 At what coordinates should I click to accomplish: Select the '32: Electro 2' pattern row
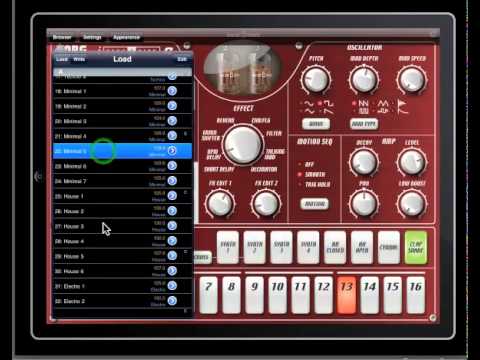tap(122, 301)
